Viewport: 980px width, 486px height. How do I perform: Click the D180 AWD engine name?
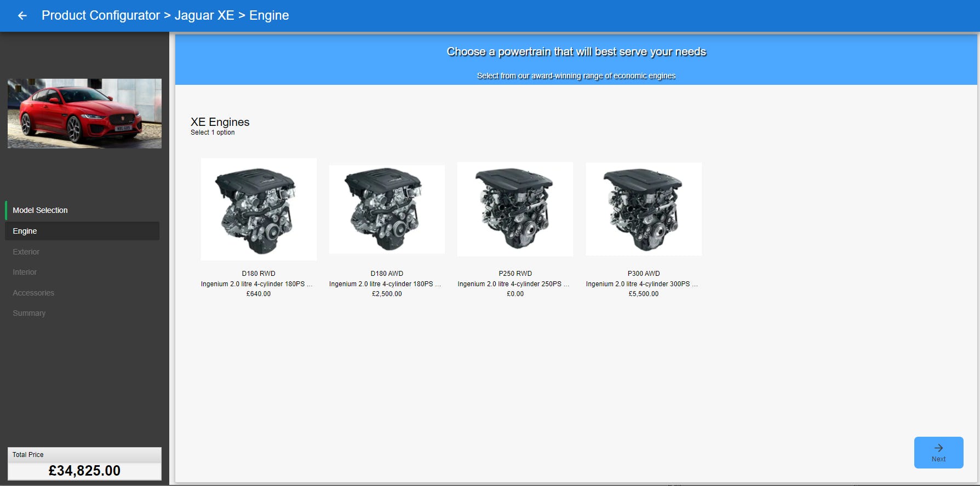click(x=387, y=274)
